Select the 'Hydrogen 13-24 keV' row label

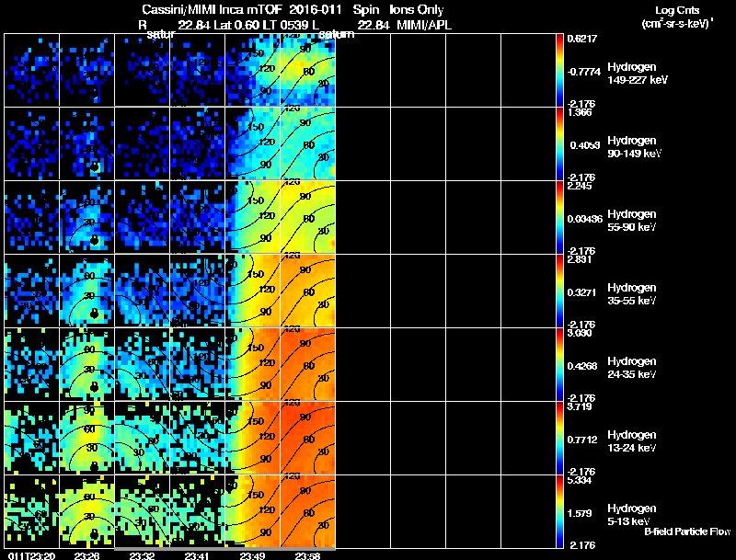click(x=632, y=441)
